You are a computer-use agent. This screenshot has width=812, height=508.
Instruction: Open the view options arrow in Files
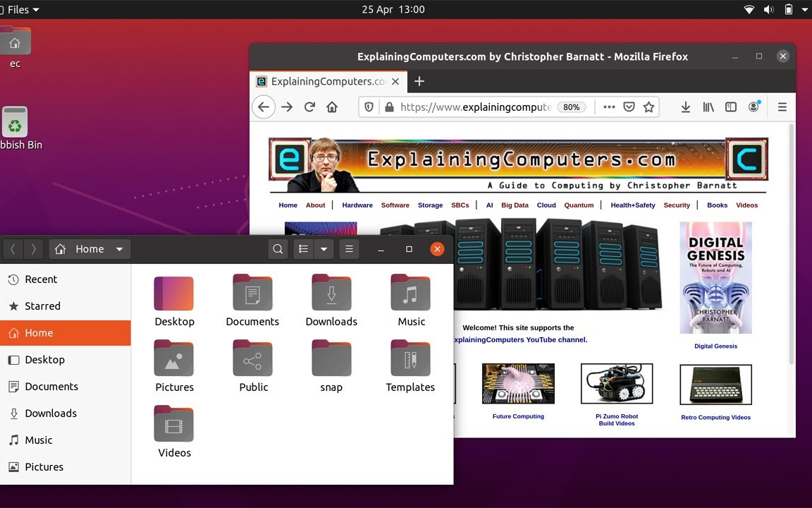(x=324, y=248)
